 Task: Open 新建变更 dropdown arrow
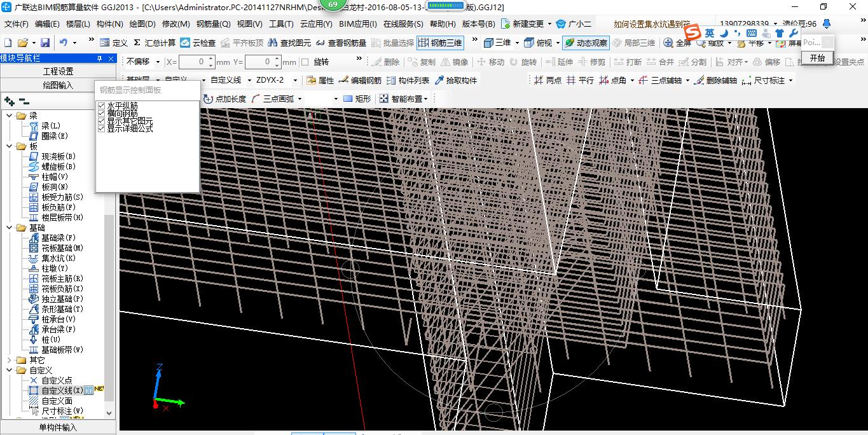549,24
